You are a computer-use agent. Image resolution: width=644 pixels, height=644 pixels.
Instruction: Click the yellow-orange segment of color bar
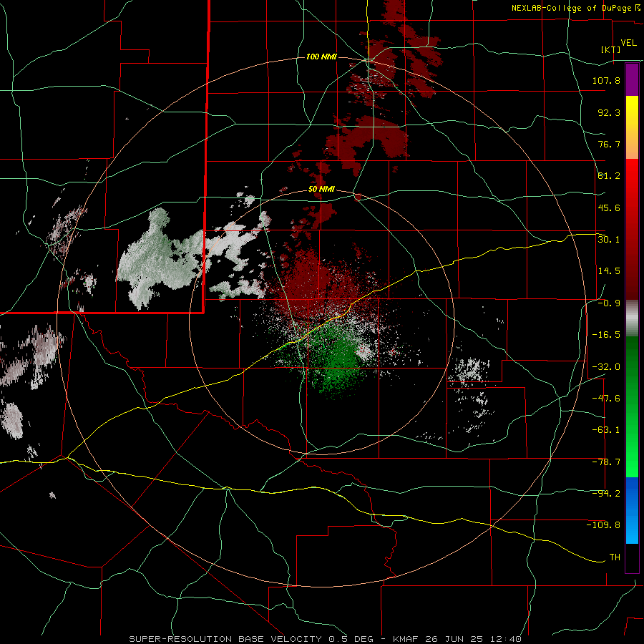(x=632, y=127)
